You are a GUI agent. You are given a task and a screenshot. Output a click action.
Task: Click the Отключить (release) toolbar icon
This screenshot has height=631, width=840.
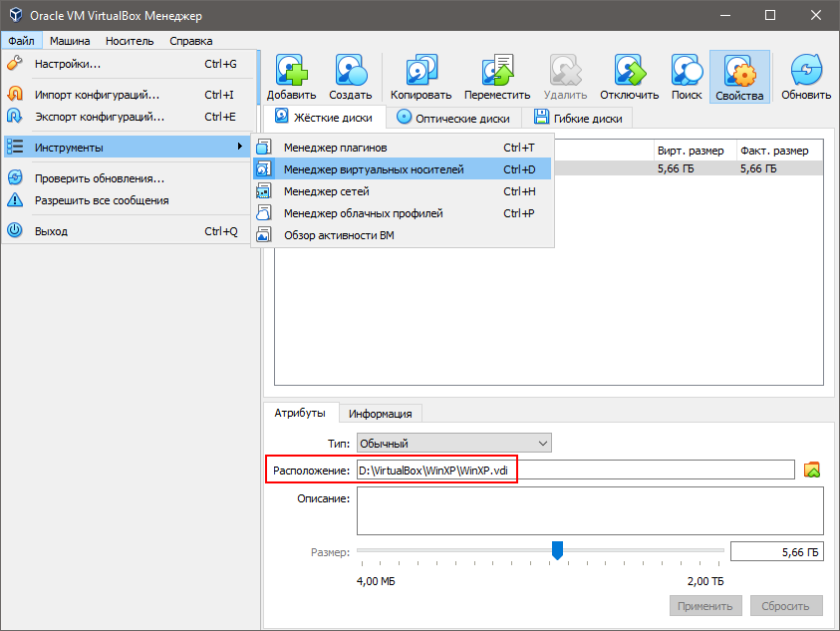pyautogui.click(x=630, y=70)
